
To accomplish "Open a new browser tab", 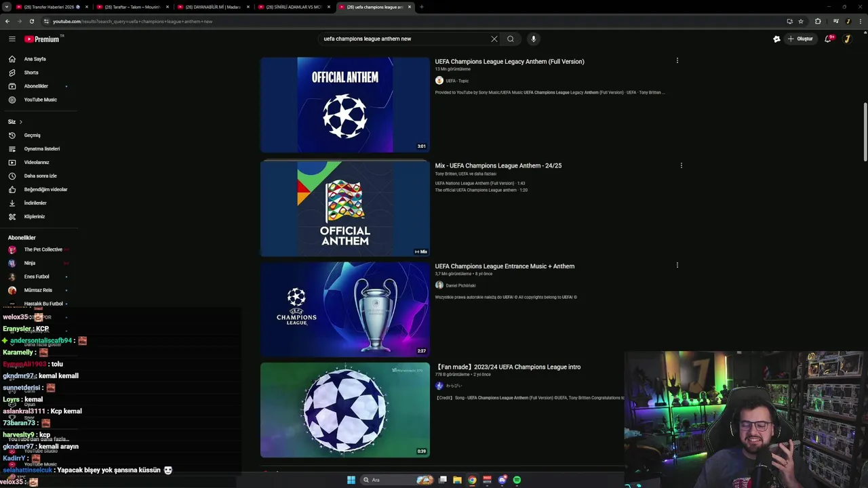I will 421,7.
